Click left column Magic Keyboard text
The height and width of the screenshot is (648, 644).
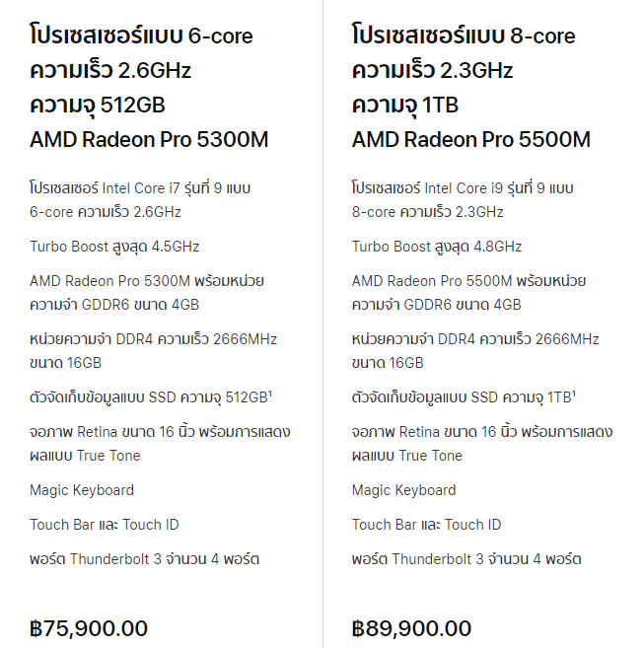point(82,490)
